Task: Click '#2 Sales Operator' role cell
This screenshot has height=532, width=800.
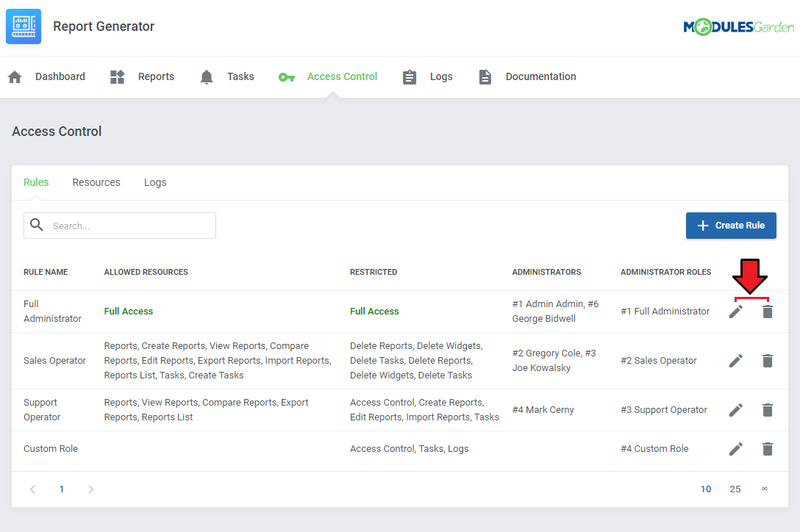Action: (659, 361)
